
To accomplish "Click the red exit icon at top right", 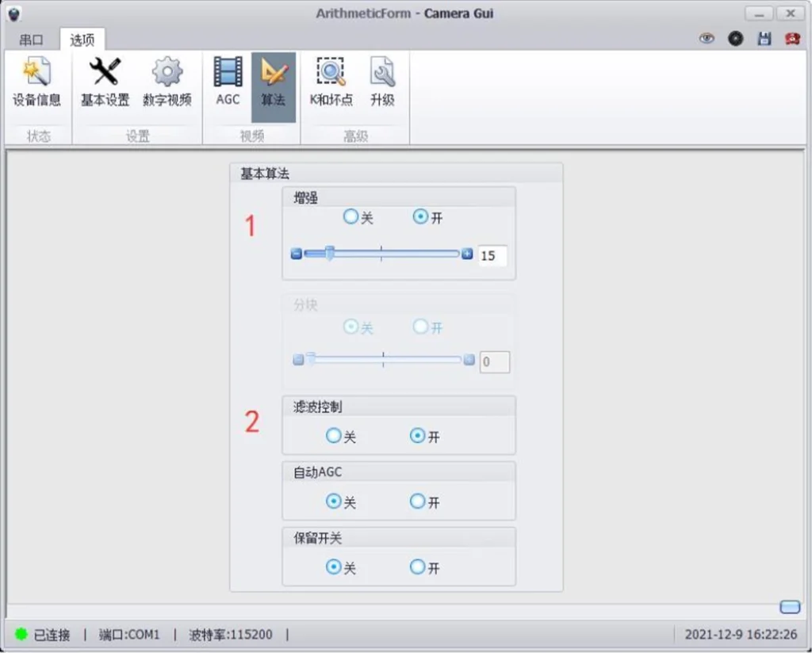I will tap(793, 38).
